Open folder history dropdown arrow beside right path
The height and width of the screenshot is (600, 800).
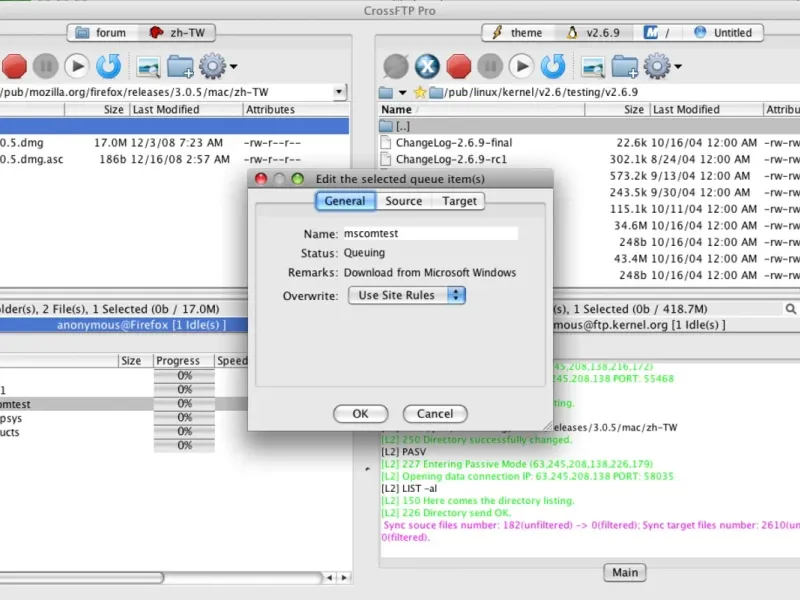tap(404, 93)
